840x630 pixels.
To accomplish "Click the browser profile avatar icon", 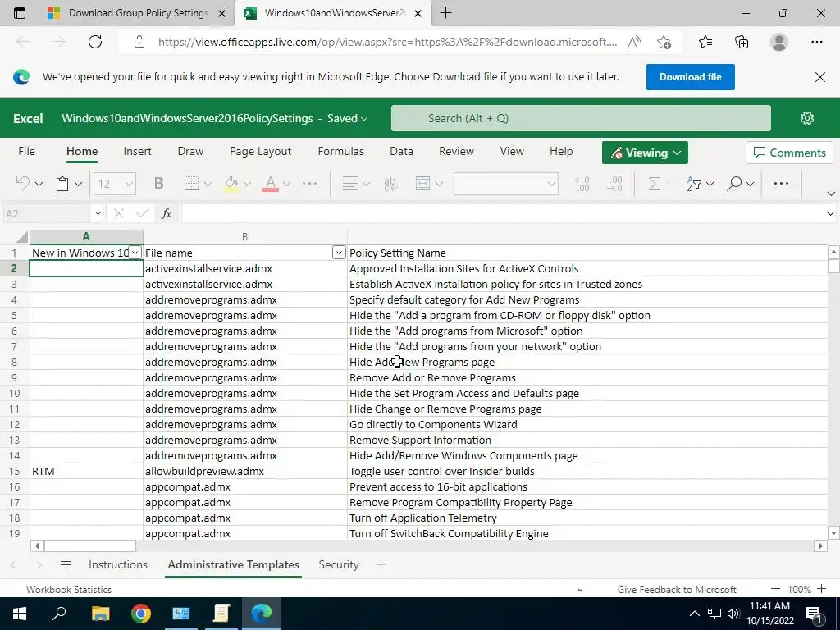I will point(779,42).
